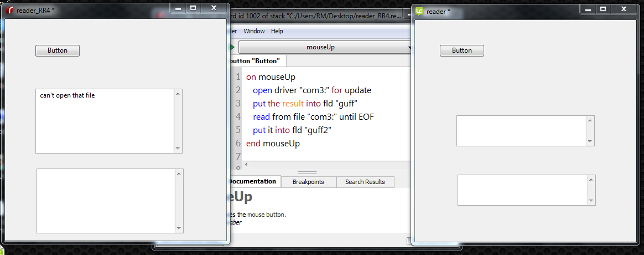Open the mouseUp handler dropdown
The height and width of the screenshot is (255, 644).
pyautogui.click(x=324, y=47)
